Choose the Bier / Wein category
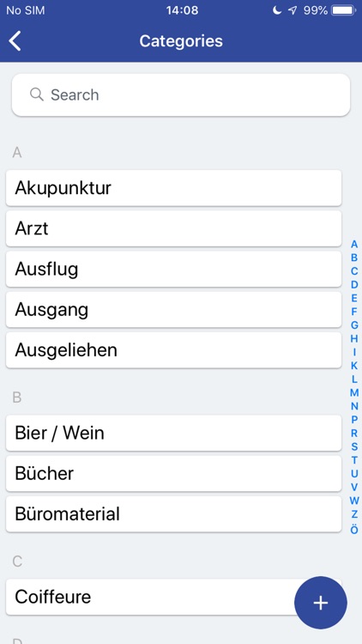 coord(173,433)
